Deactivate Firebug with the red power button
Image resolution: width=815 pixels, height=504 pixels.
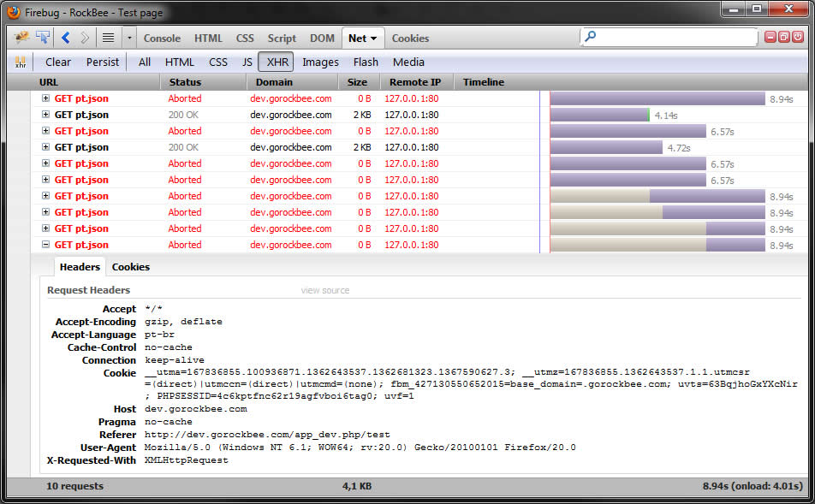coord(797,37)
